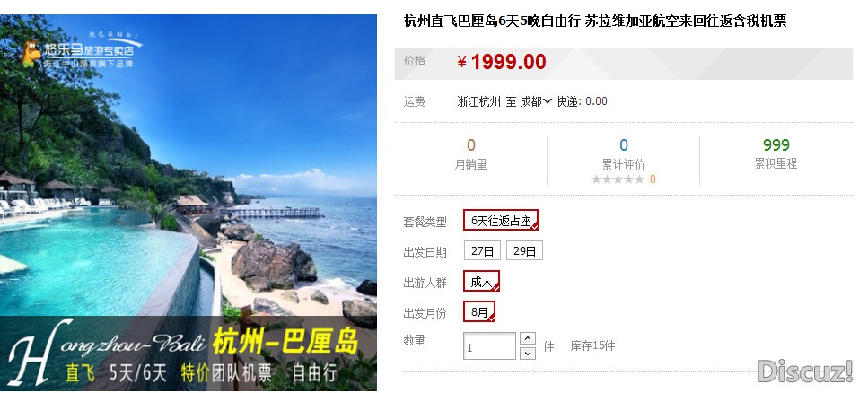The width and height of the screenshot is (868, 393).
Task: Click the yen price 1999.00
Action: click(502, 62)
